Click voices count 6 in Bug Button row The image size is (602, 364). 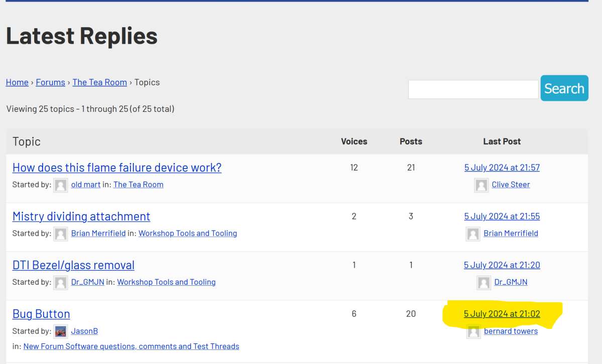(354, 314)
